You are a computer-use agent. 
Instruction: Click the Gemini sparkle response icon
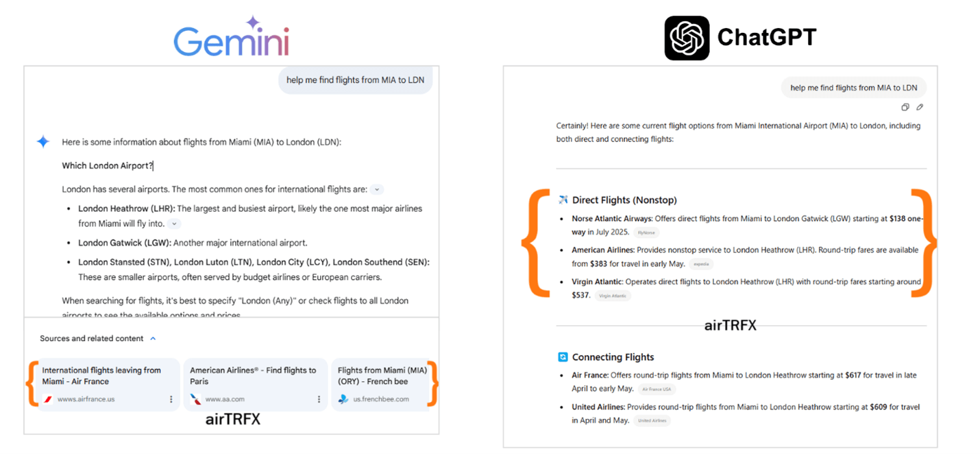pyautogui.click(x=42, y=142)
